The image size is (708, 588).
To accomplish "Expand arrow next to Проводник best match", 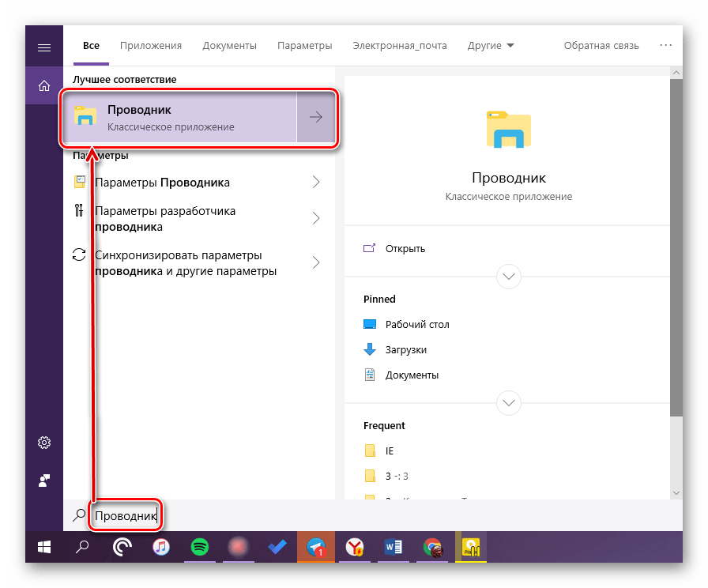I will [316, 118].
